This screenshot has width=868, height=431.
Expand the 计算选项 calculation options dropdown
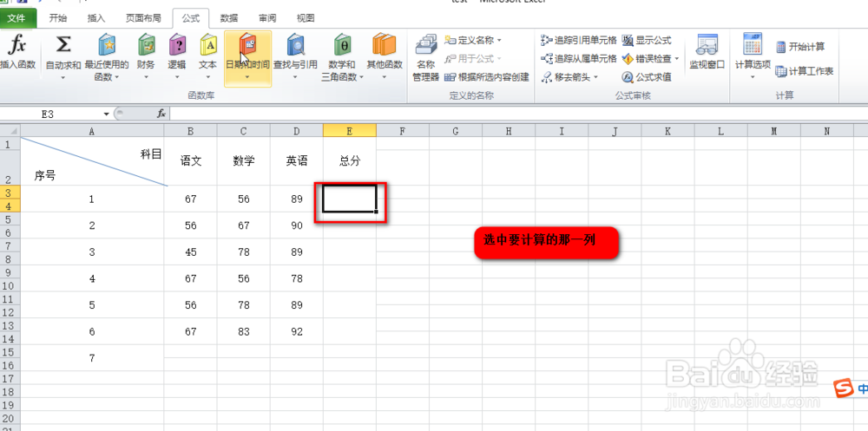pos(753,76)
